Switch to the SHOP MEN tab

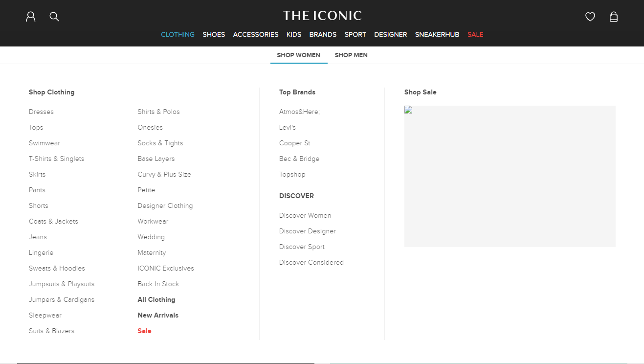coord(351,55)
